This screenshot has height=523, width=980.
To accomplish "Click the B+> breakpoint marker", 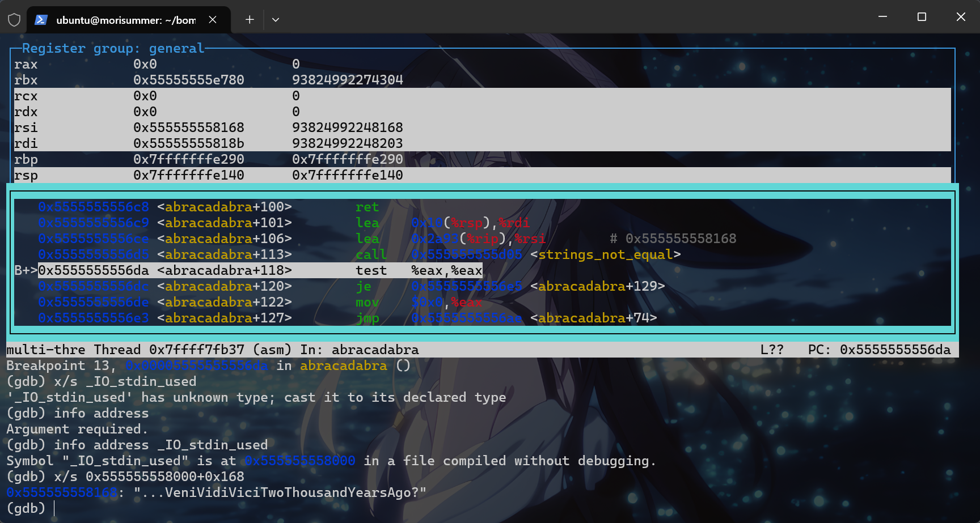I will [x=26, y=270].
